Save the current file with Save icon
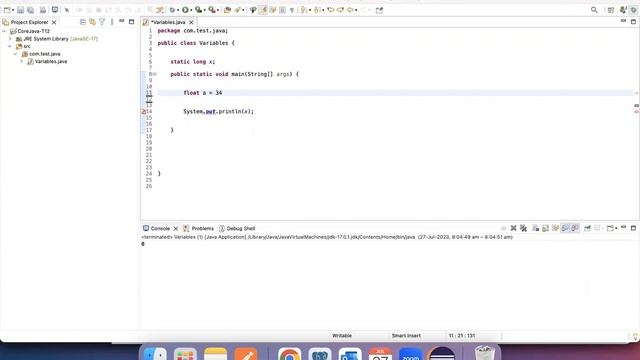 pyautogui.click(x=20, y=10)
